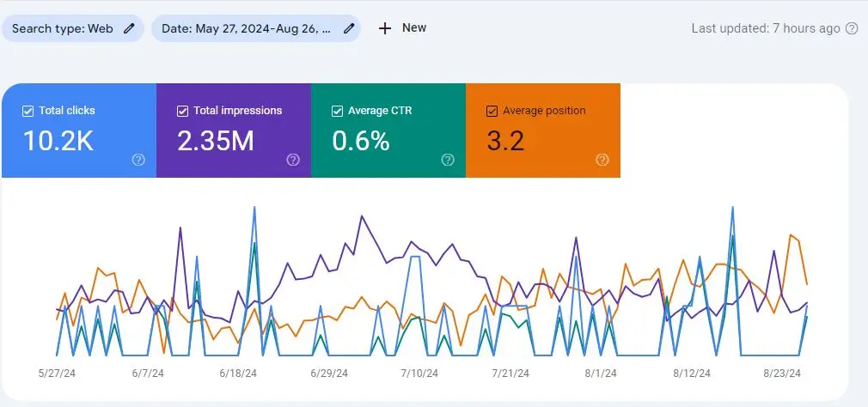This screenshot has width=868, height=407.
Task: Click the 0.6% average CTR value
Action: coord(361,141)
